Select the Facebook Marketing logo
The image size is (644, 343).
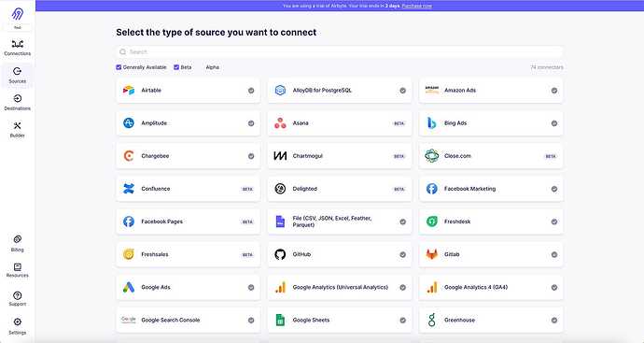tap(431, 189)
